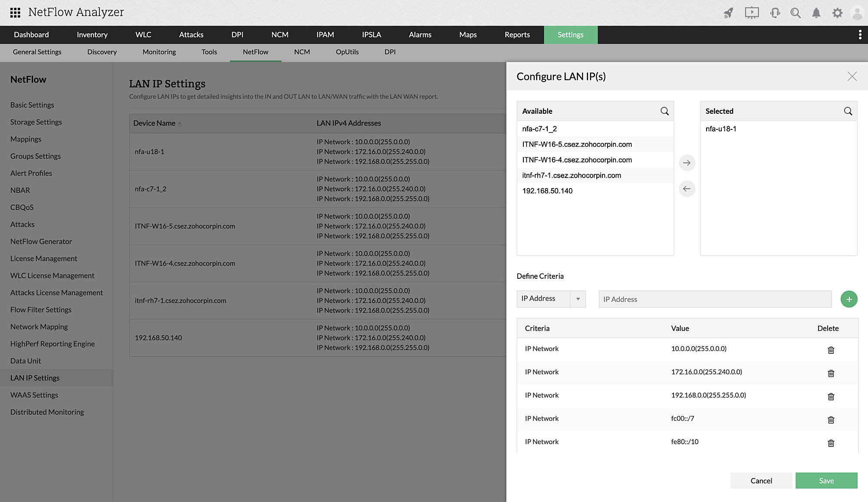Expand the three-dot menu in top-right
Viewport: 868px width, 502px height.
860,35
